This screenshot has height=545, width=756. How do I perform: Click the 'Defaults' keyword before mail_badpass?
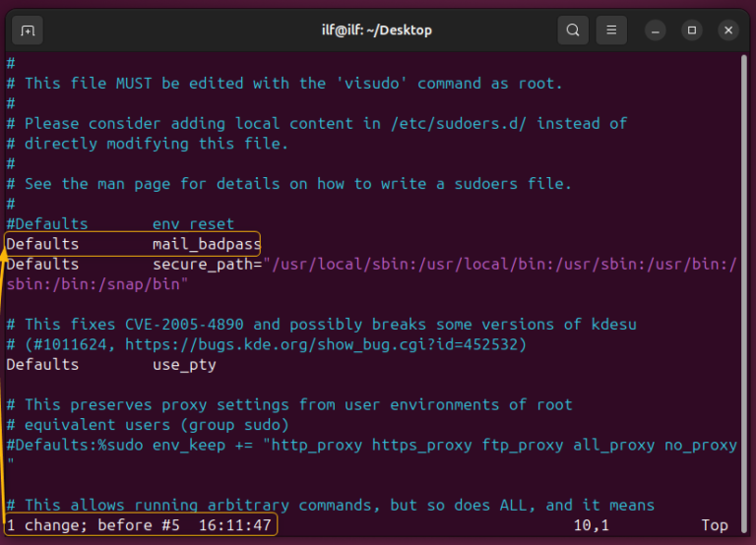coord(42,244)
